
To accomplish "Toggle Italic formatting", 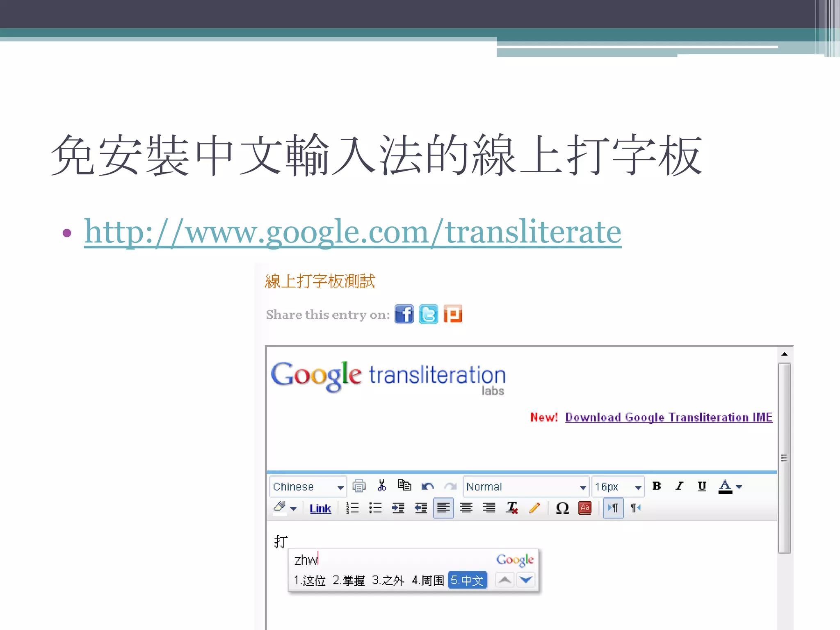I will (x=679, y=486).
